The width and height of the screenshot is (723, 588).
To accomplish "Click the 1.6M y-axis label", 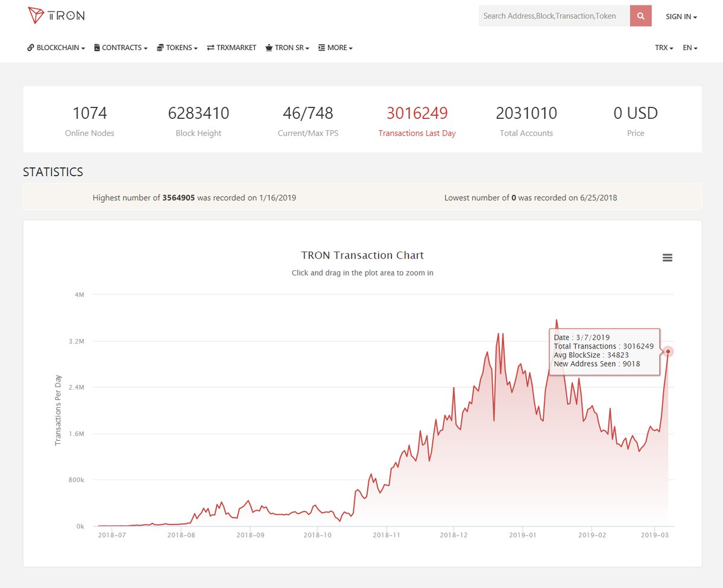I will pyautogui.click(x=77, y=434).
